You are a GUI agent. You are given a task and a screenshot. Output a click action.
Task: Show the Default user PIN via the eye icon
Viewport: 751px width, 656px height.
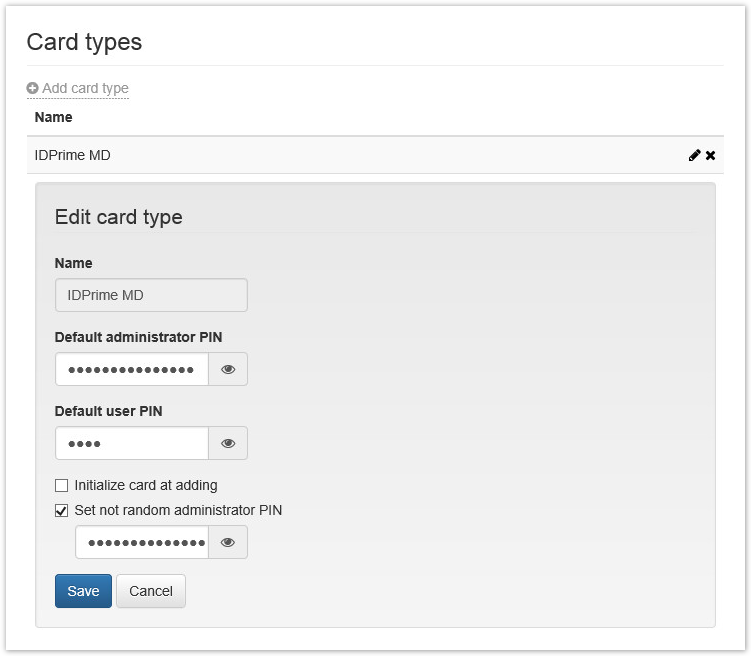click(228, 443)
